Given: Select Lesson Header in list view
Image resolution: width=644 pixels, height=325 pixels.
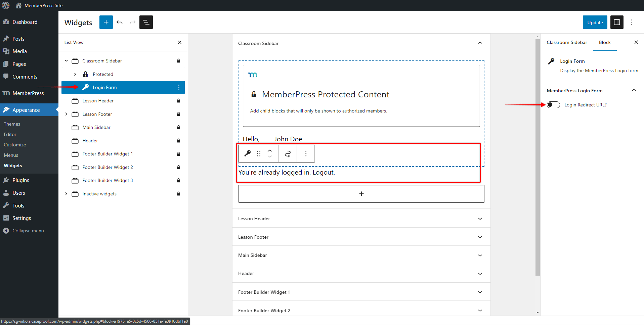Looking at the screenshot, I should (98, 101).
